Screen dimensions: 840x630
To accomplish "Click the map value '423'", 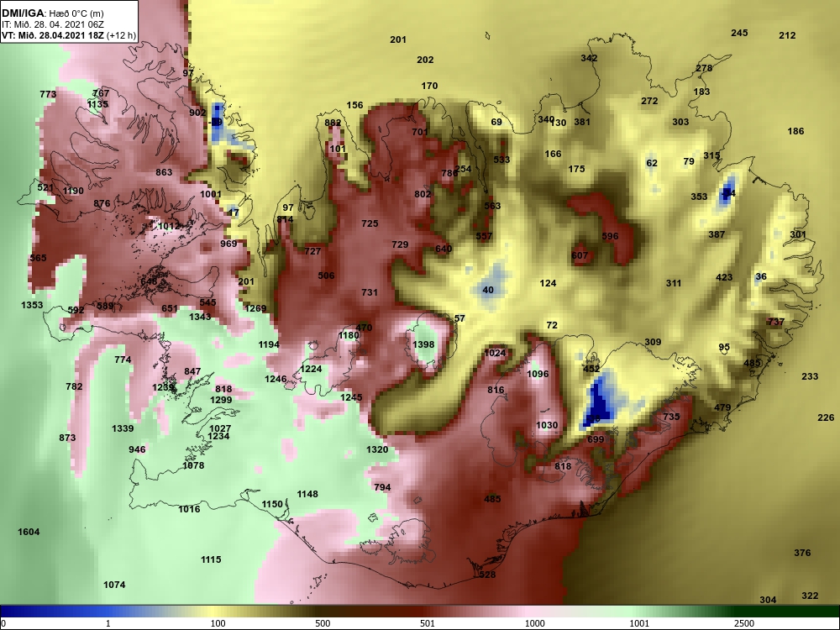I will 724,277.
